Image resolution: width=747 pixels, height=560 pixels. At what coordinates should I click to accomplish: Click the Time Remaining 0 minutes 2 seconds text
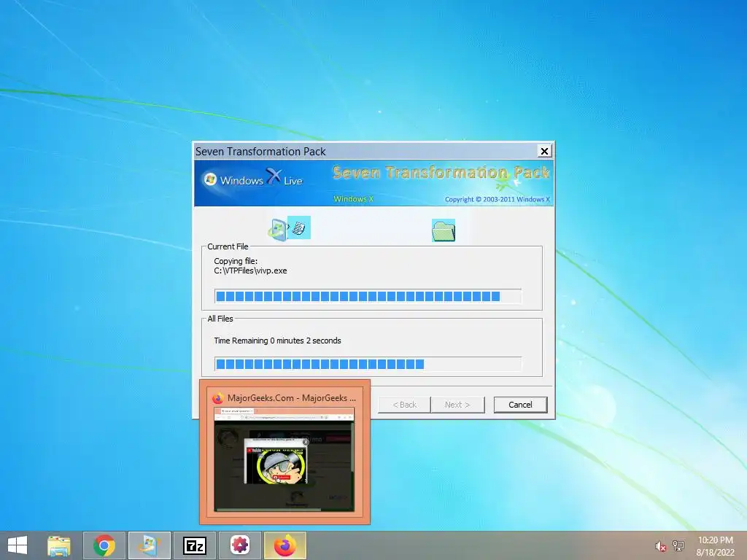277,341
